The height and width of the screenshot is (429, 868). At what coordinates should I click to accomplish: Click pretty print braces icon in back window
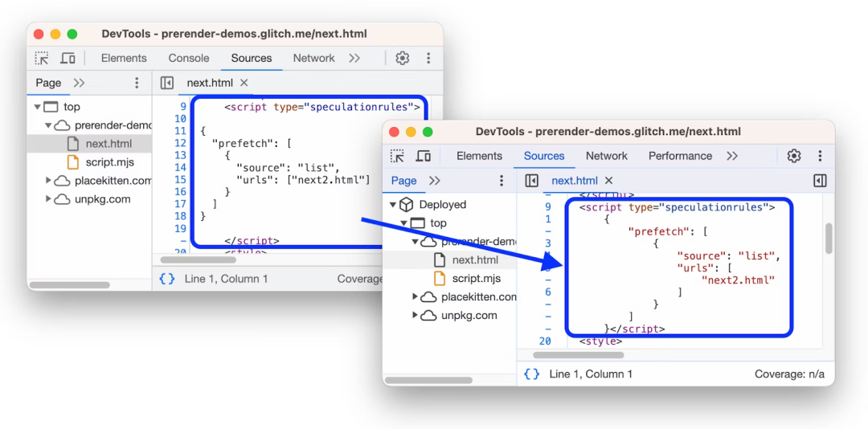click(167, 279)
